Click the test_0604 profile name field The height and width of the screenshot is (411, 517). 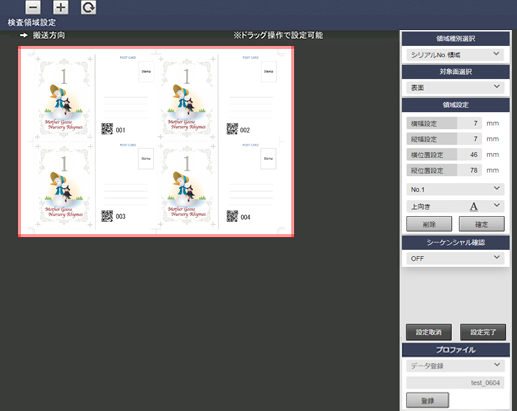tap(455, 383)
